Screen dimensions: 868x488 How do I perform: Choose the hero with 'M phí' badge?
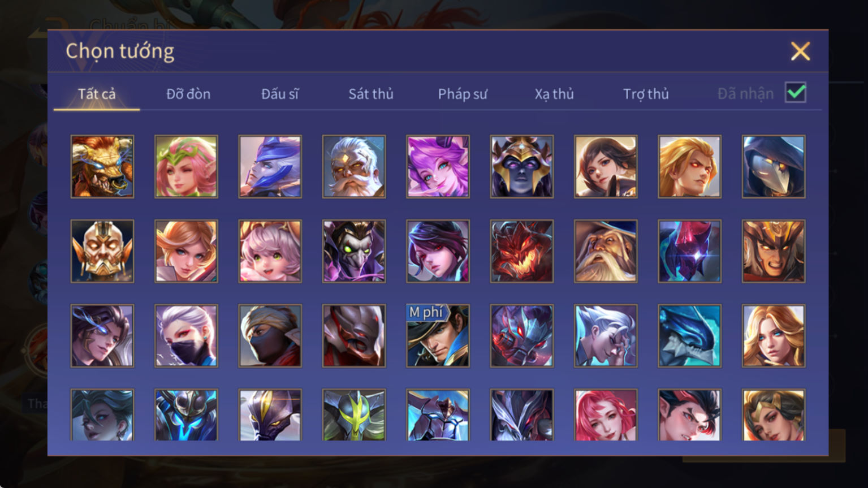438,336
